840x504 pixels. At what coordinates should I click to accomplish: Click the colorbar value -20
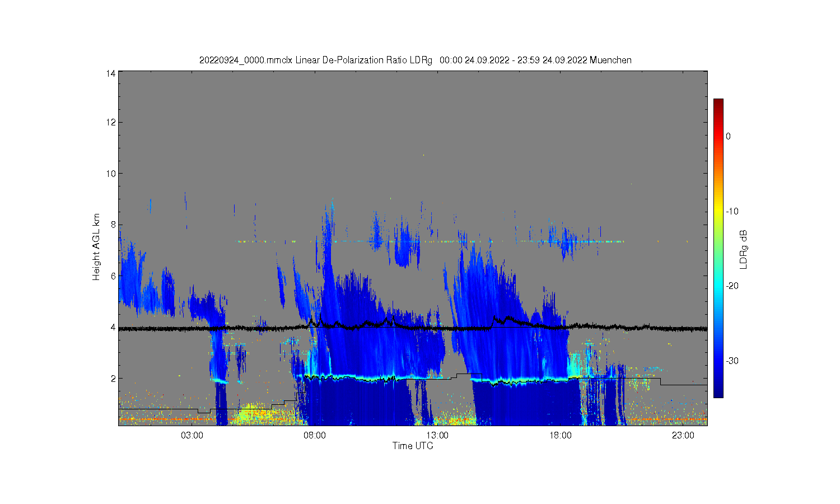(x=732, y=286)
